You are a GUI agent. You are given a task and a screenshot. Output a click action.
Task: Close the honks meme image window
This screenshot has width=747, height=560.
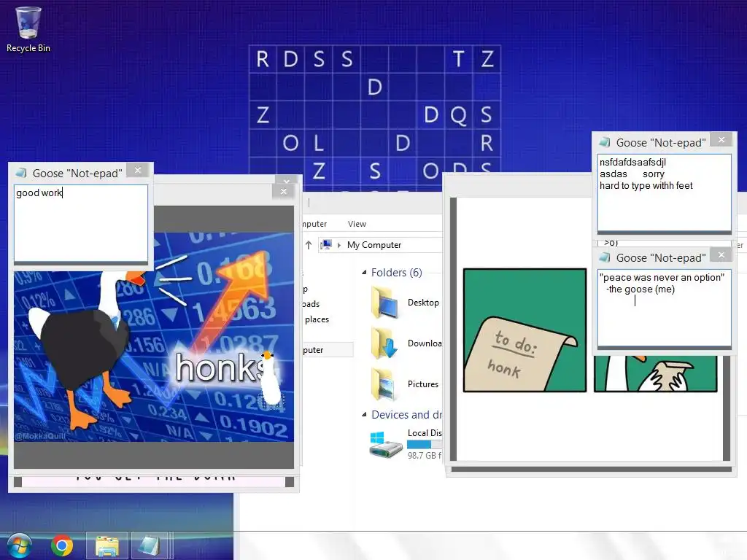pyautogui.click(x=284, y=192)
